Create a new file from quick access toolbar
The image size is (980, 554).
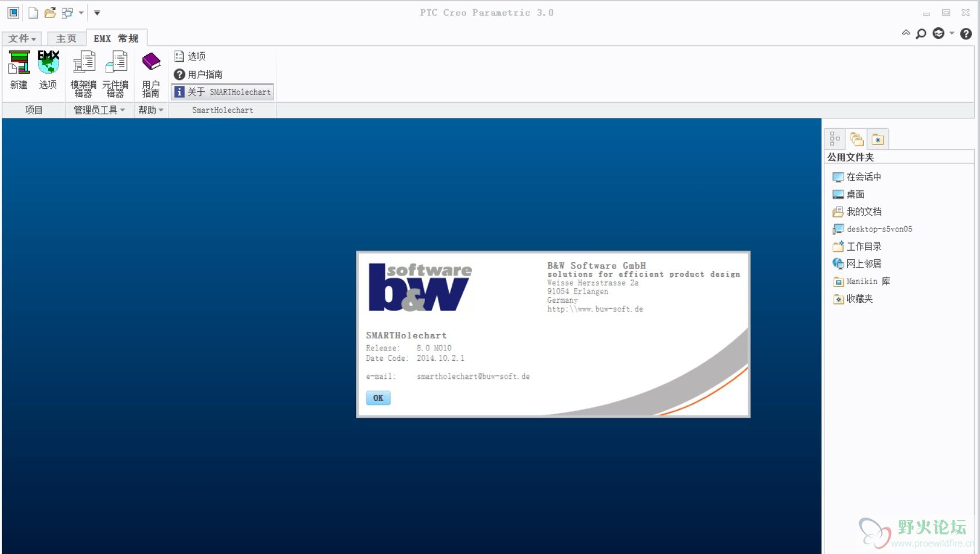click(x=33, y=12)
